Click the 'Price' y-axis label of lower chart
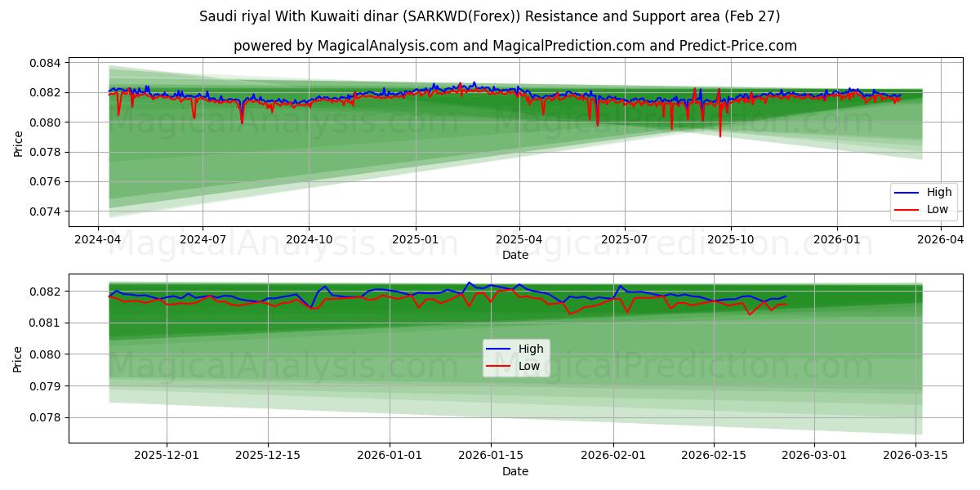Screen dimensions: 980x490 (x=18, y=358)
